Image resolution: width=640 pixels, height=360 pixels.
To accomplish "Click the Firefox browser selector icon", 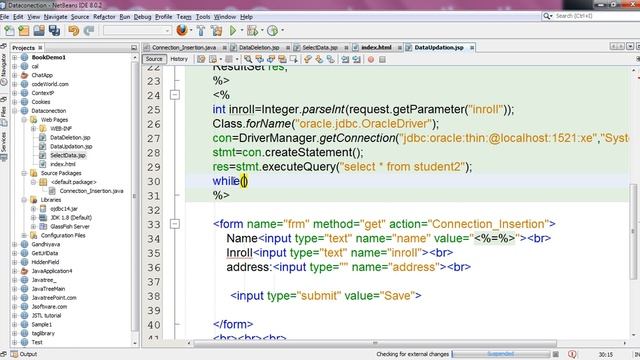I will [x=182, y=30].
